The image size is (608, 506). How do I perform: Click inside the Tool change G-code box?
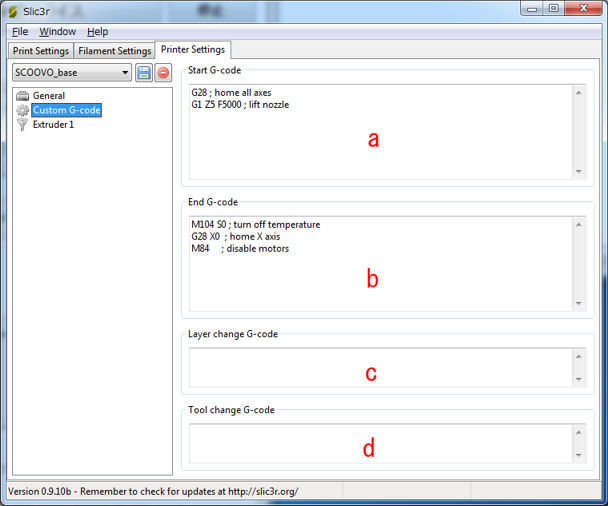pos(380,444)
